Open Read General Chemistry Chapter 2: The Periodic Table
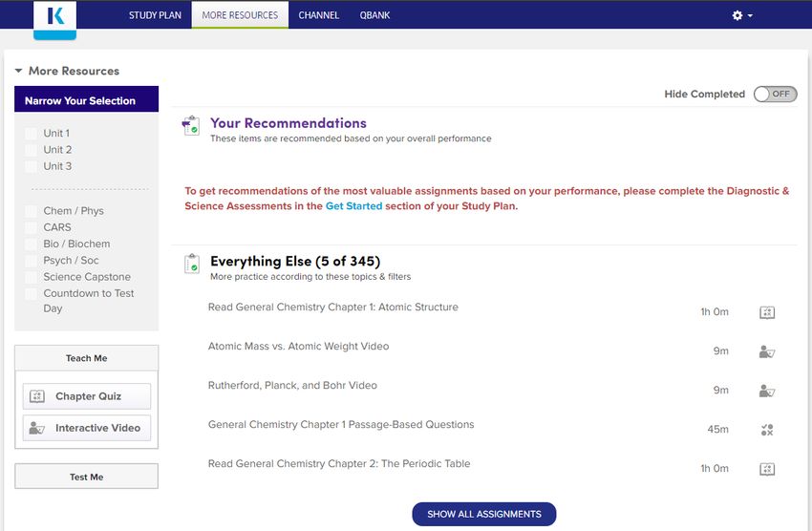 [339, 464]
